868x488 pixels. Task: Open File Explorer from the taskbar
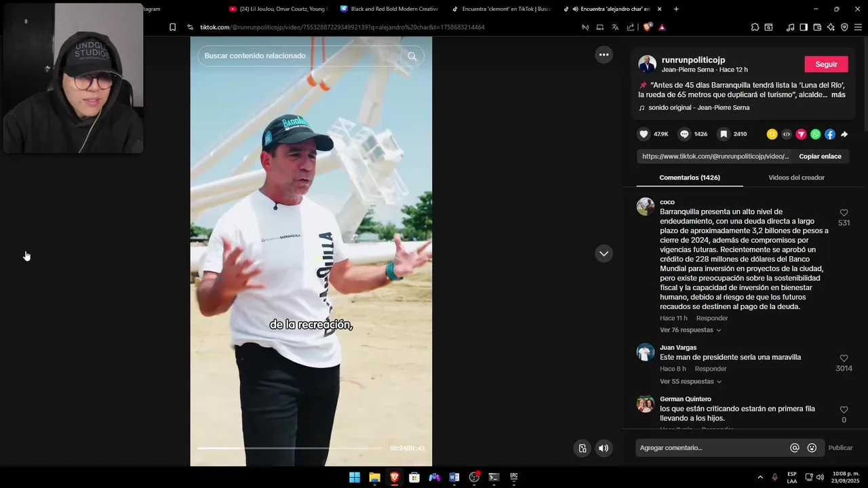[x=374, y=477]
